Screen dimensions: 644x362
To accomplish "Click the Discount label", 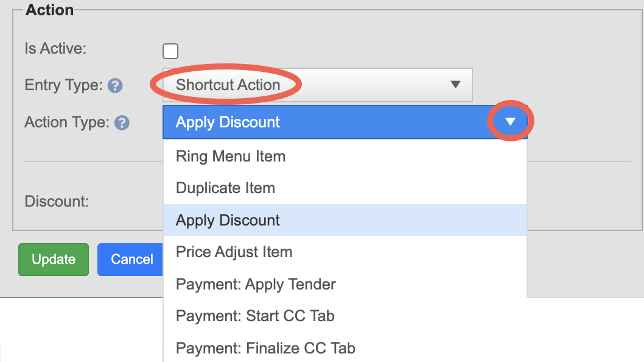I will pos(57,201).
